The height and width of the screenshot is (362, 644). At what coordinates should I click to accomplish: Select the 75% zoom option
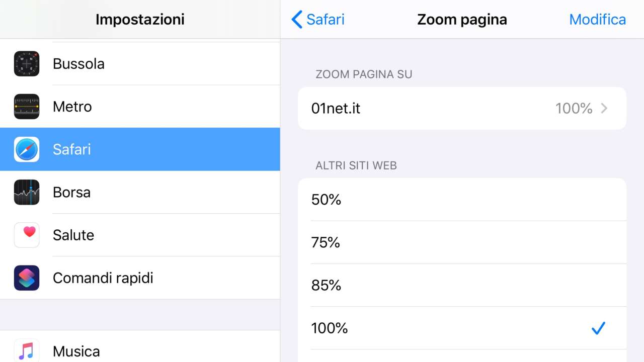pos(462,242)
